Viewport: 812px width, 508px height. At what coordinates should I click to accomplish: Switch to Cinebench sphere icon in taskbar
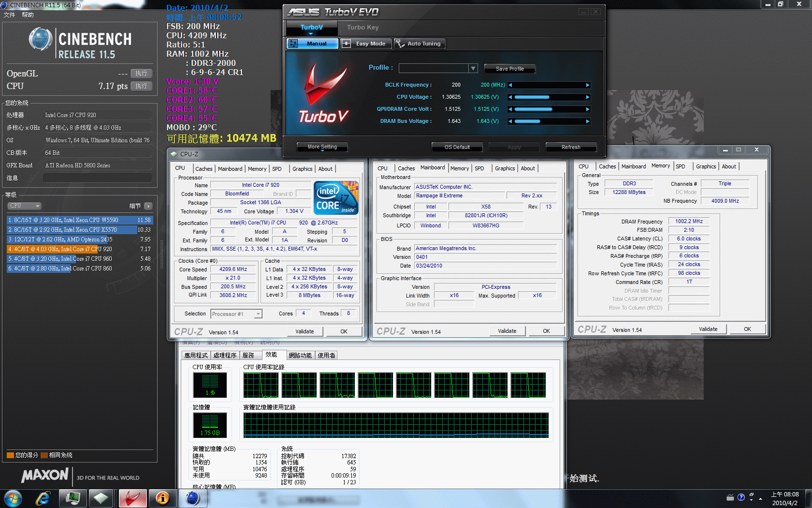(x=193, y=498)
